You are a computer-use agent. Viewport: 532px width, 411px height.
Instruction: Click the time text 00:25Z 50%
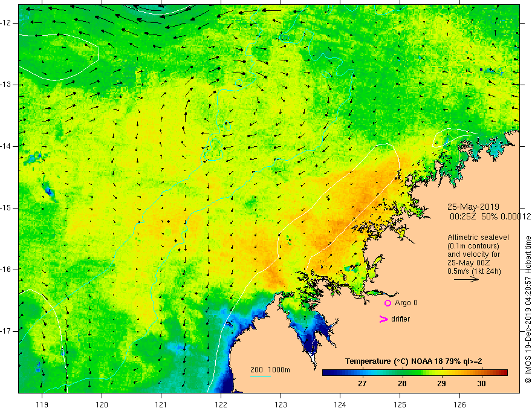point(474,216)
